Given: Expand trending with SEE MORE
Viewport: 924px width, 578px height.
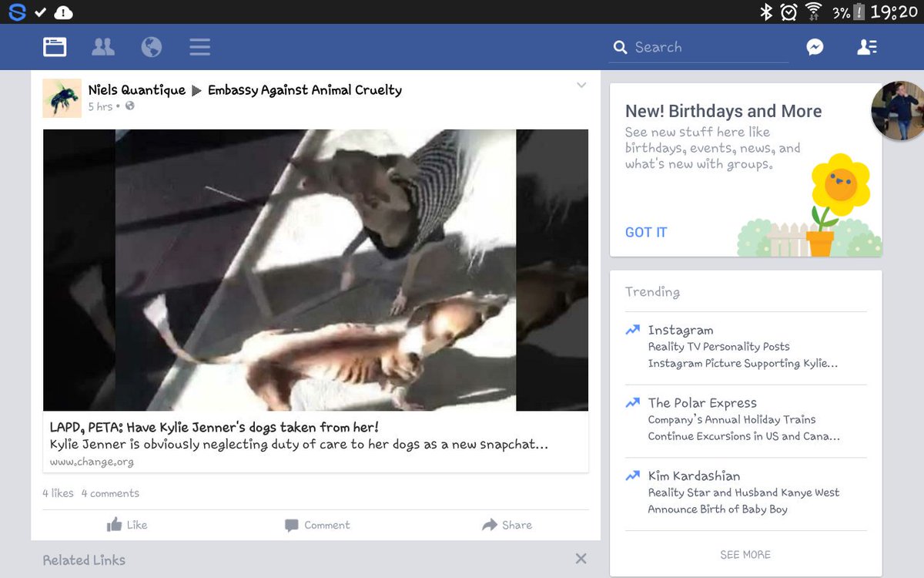Looking at the screenshot, I should pos(745,554).
